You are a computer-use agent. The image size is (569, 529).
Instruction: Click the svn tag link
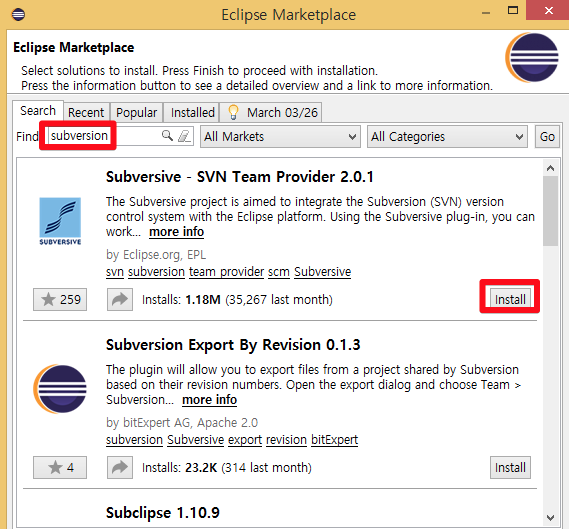click(115, 272)
